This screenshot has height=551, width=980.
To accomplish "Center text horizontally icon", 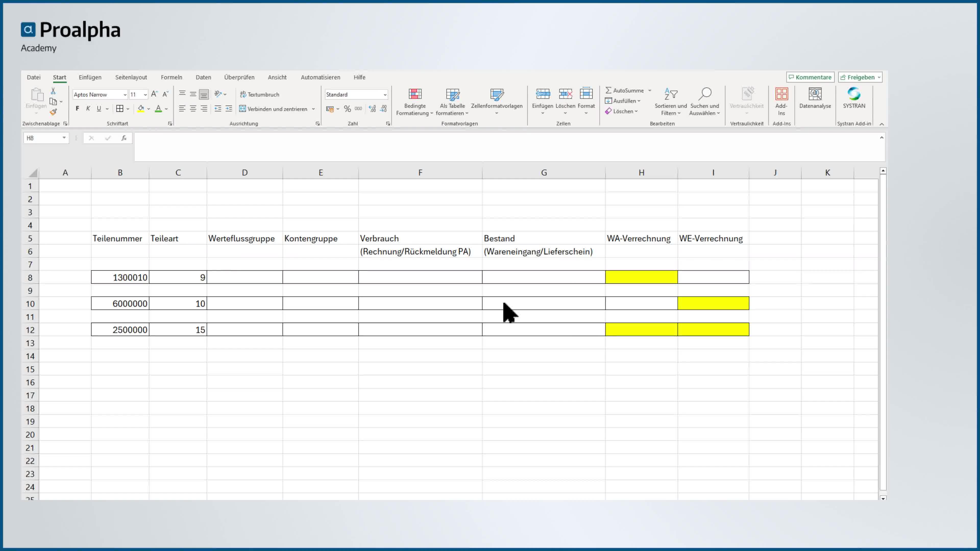I will click(x=193, y=109).
